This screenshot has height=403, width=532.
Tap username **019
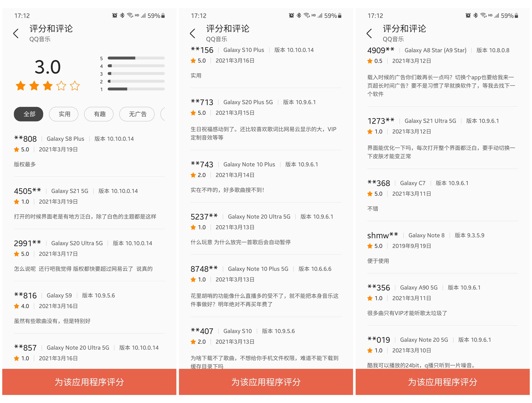[x=379, y=340]
